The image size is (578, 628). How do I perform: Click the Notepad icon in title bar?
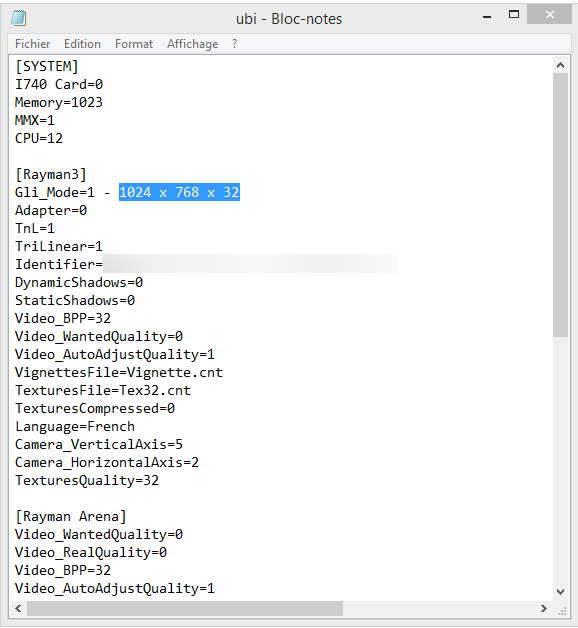click(18, 18)
